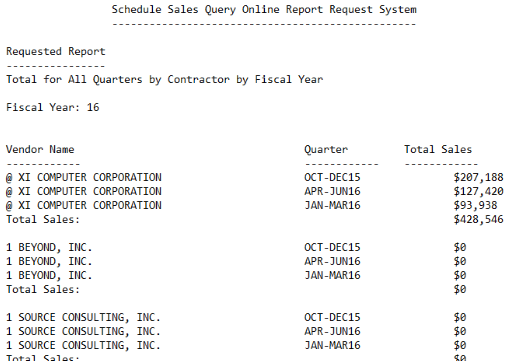Select first '1 SOURCE CONSULTING, INC.' row
This screenshot has height=362, width=523.
point(83,317)
